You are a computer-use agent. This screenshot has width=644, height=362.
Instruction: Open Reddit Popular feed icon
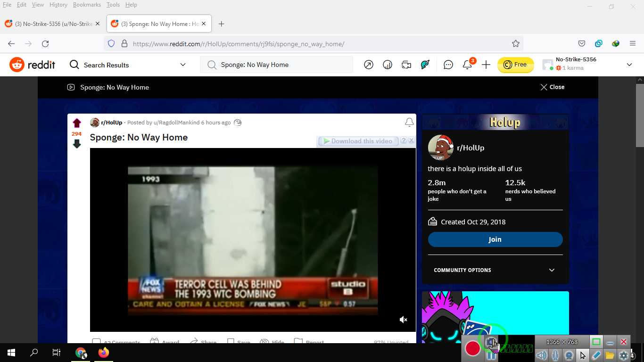click(369, 65)
